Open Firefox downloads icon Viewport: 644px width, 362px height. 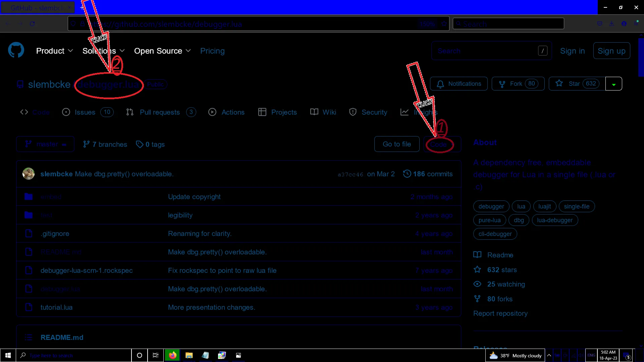pos(612,24)
